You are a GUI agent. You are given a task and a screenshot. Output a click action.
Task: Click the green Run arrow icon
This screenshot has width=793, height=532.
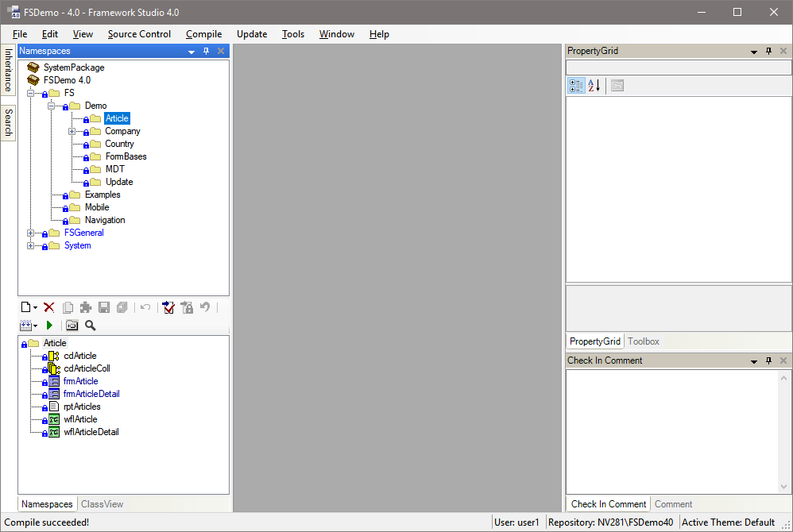[x=49, y=325]
